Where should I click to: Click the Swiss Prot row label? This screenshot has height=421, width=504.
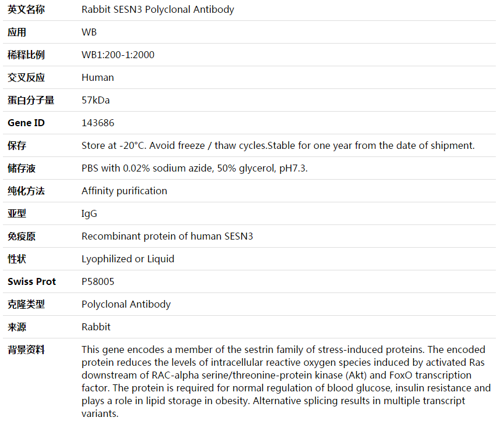coord(32,281)
